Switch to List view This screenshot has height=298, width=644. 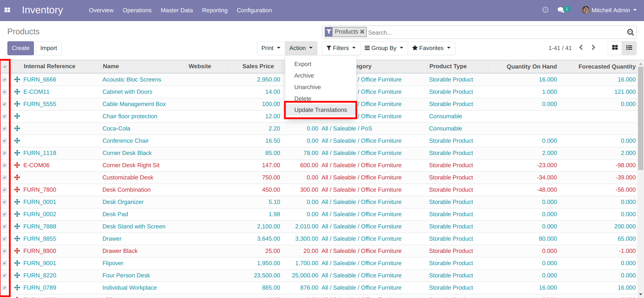(x=629, y=48)
